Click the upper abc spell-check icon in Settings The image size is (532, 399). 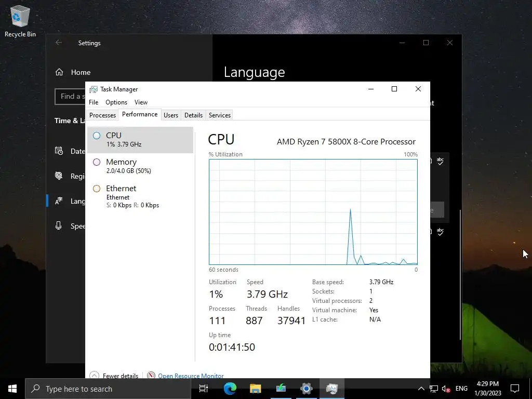(440, 161)
